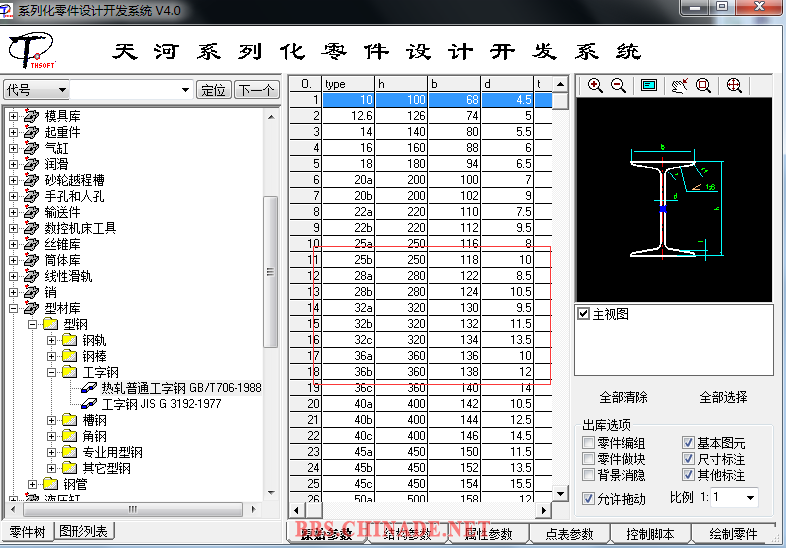The width and height of the screenshot is (786, 548).
Task: Collapse the 型材库 tree node
Action: [14, 308]
